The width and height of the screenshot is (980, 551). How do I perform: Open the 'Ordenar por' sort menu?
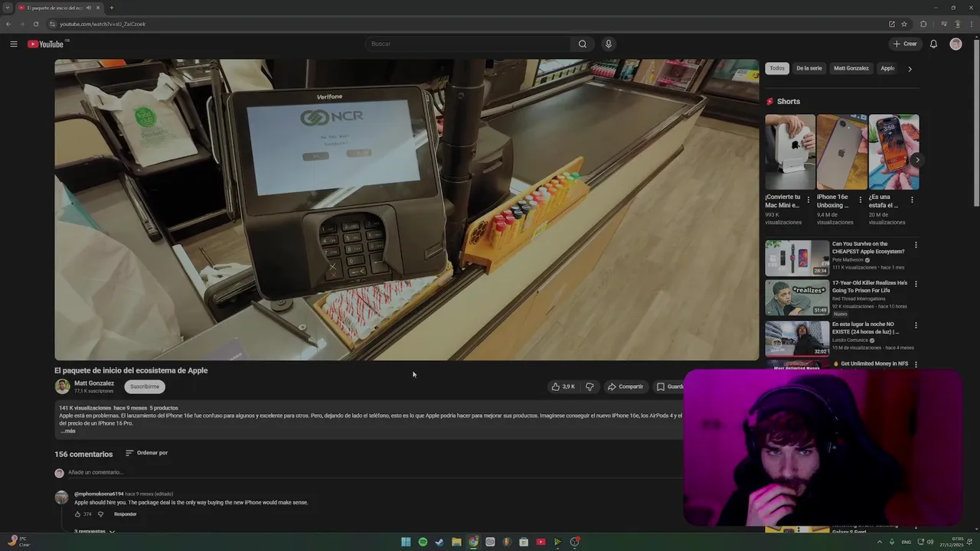146,453
